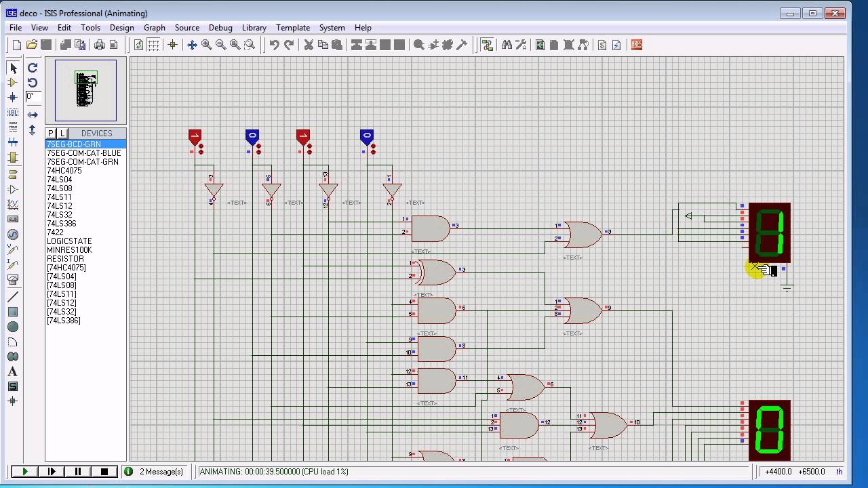Open the 2 Message(s) log
Viewport: 868px width, 488px height.
(155, 472)
